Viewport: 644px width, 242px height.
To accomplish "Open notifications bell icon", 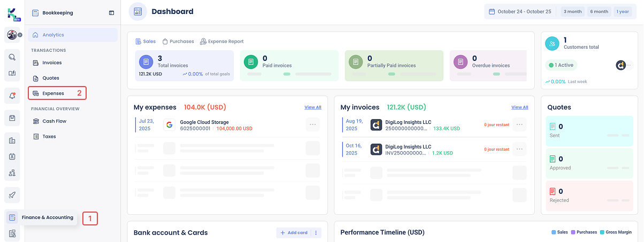I will pyautogui.click(x=12, y=96).
